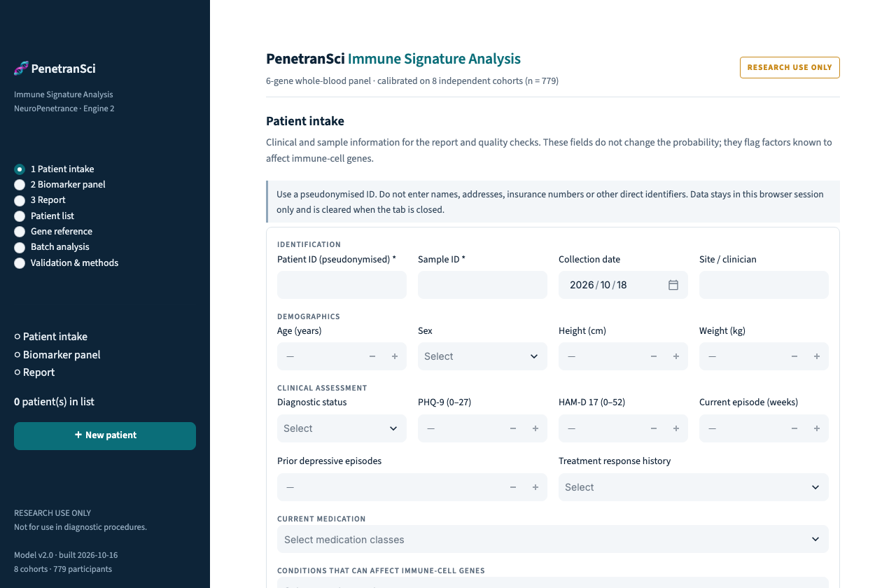896x588 pixels.
Task: Open the Sex dropdown
Action: pos(482,356)
